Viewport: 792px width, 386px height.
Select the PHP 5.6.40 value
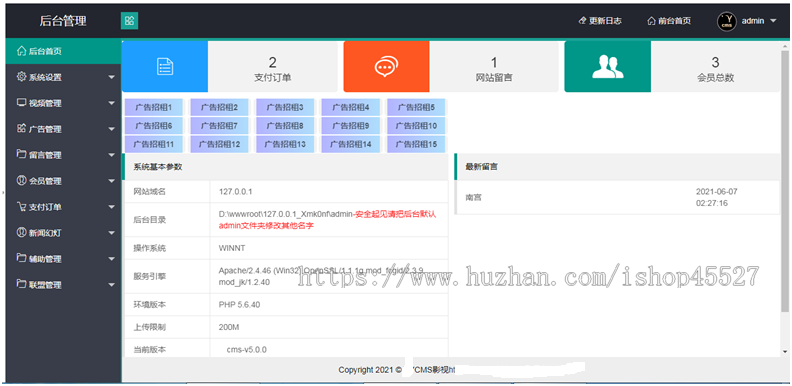[x=239, y=305]
